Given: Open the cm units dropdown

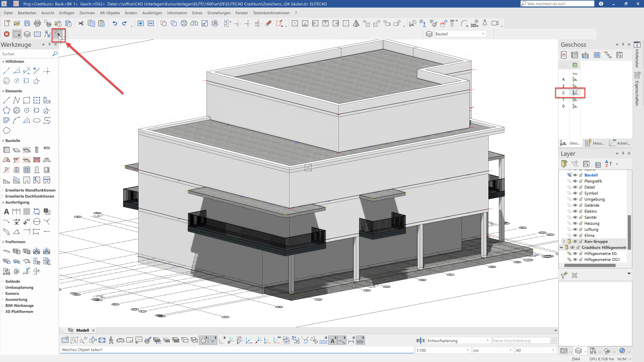Looking at the screenshot, I should click(x=510, y=350).
